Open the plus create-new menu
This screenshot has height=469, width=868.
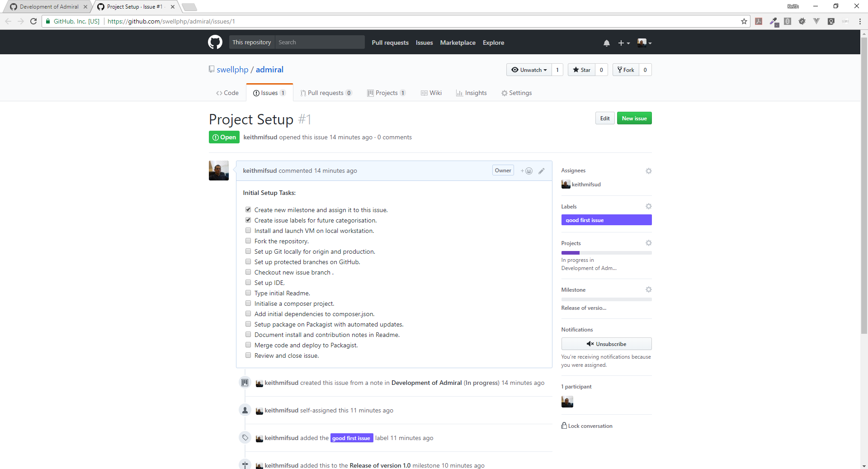coord(624,43)
